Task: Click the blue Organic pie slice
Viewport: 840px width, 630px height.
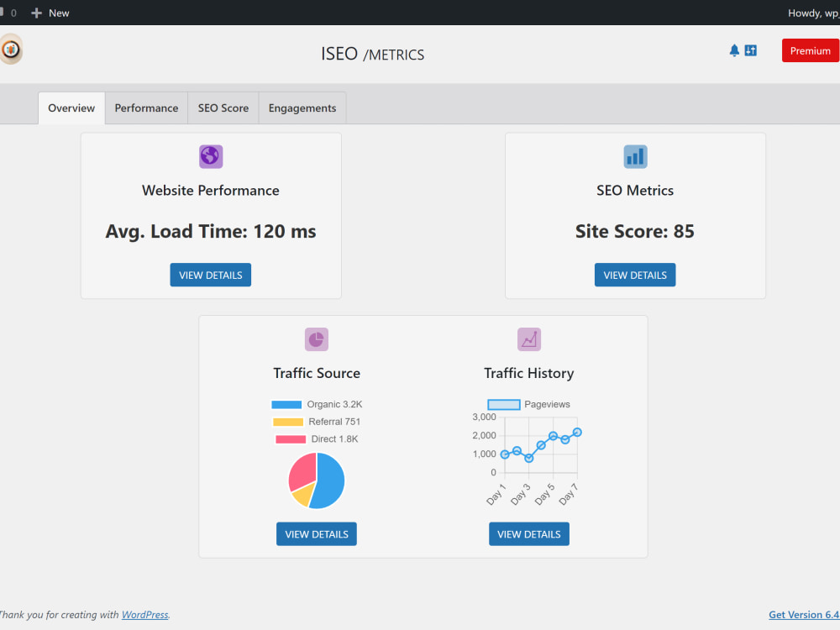Action: (x=330, y=482)
